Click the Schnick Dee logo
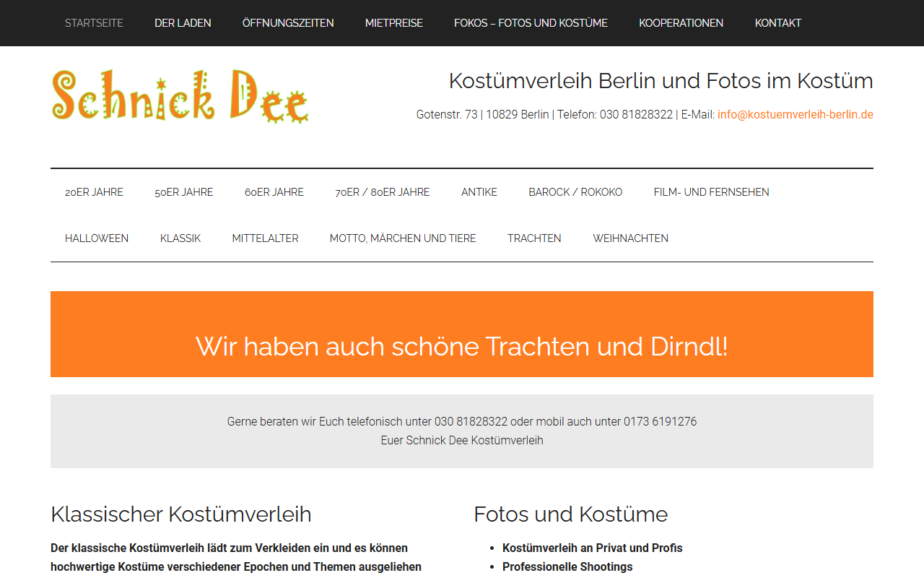The width and height of the screenshot is (924, 578). pos(180,95)
